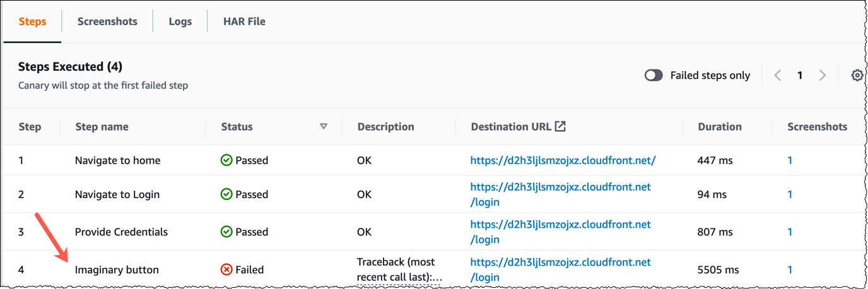This screenshot has height=289, width=868.
Task: Open screenshot link 1 for Imaginary button step
Action: [x=790, y=269]
